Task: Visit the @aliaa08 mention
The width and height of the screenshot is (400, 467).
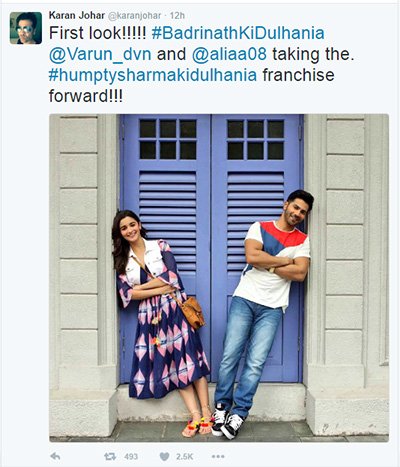Action: point(229,54)
